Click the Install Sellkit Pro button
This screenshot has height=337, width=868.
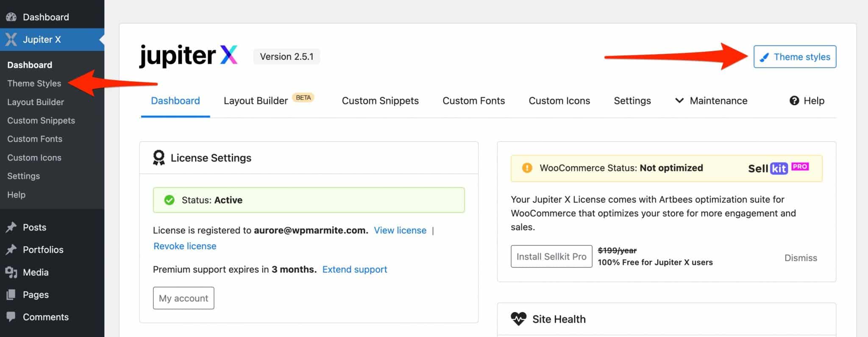(551, 256)
